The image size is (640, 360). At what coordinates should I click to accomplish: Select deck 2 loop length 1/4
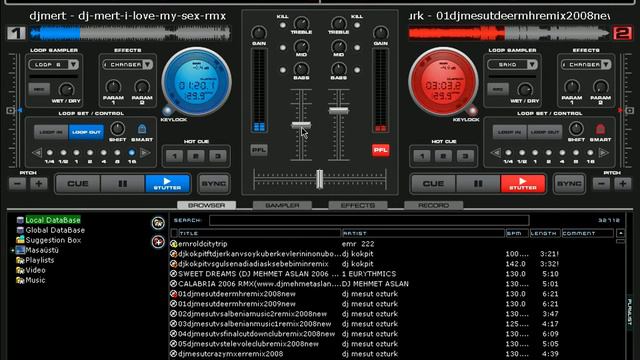(508, 153)
